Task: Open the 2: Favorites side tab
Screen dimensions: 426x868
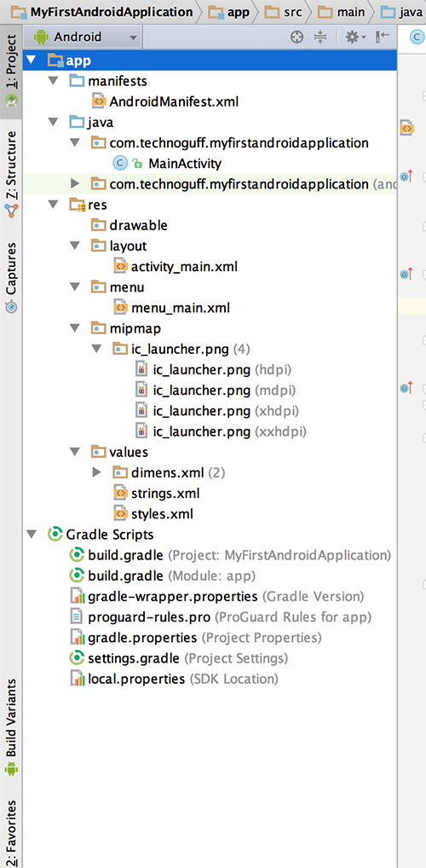Action: pos(11,832)
